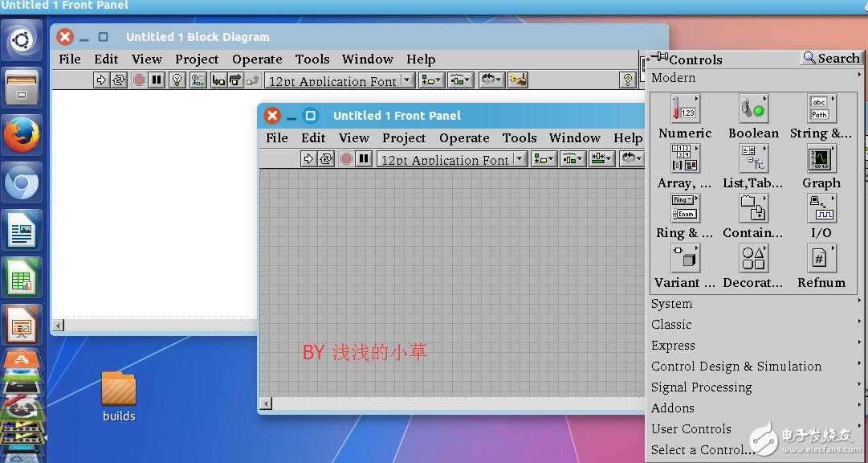Toggle Retain Wire Values in Block Diagram
Screen dimensions: 868x463
[198, 80]
